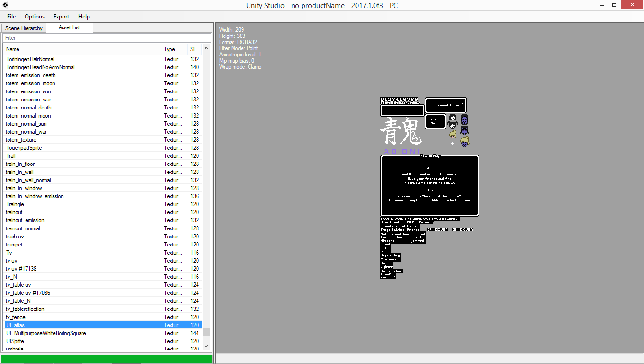The width and height of the screenshot is (644, 364).
Task: Select the trumpet asset
Action: pos(103,245)
